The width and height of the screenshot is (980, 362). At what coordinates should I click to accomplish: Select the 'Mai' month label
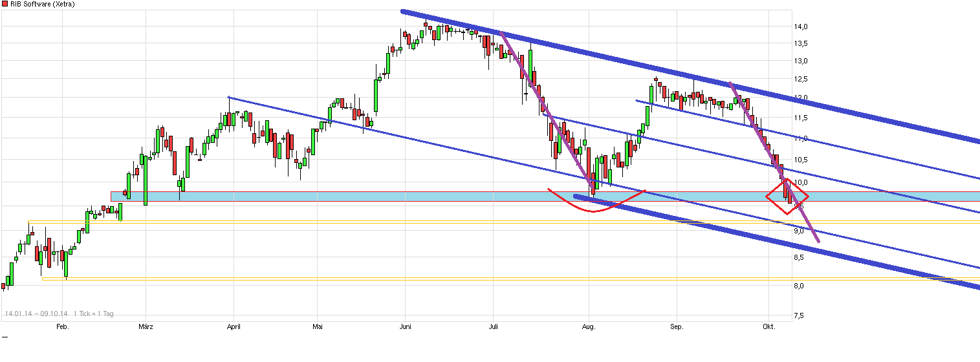[318, 327]
